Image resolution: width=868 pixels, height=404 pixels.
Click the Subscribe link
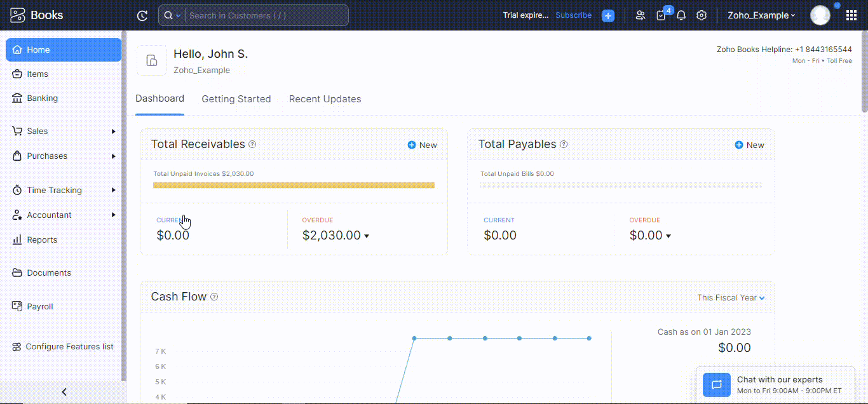[573, 15]
